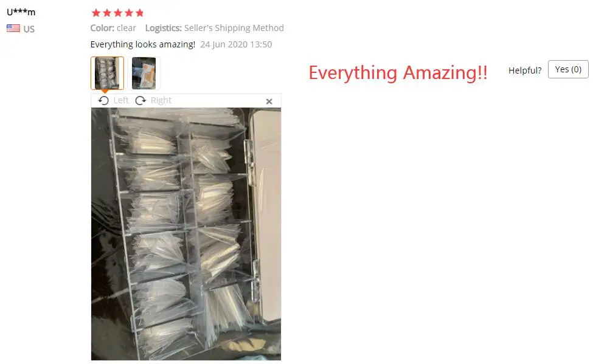Click the "Right" rotate label
Image resolution: width=593 pixels, height=364 pixels.
161,100
